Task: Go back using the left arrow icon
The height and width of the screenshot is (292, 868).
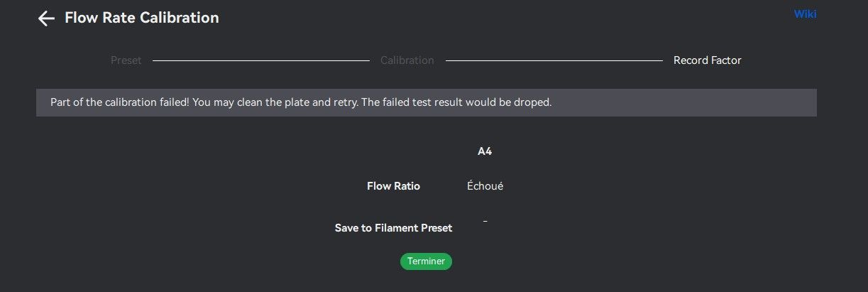Action: tap(46, 18)
